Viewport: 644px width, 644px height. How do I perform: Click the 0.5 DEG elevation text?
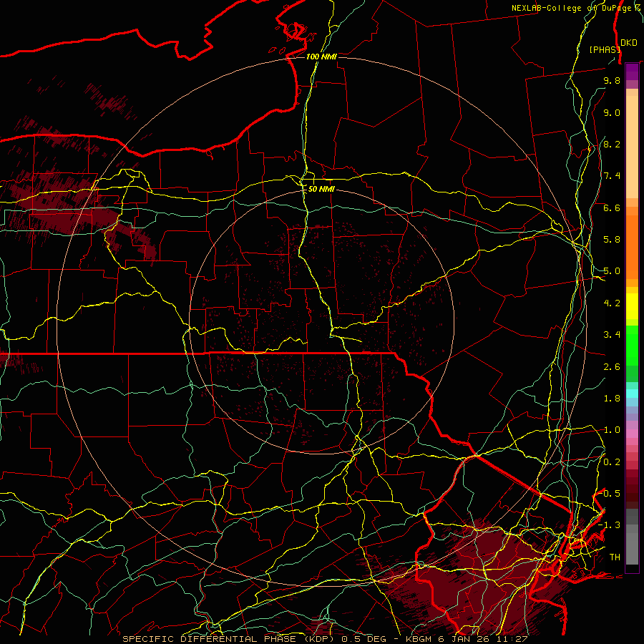[364, 639]
